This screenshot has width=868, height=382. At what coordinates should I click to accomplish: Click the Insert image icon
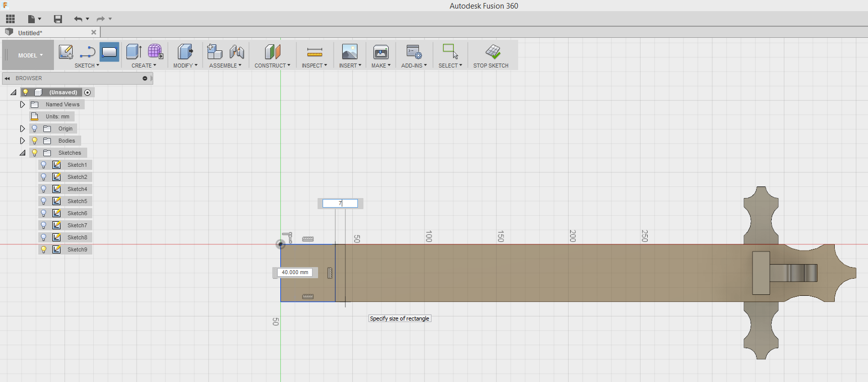(x=350, y=51)
